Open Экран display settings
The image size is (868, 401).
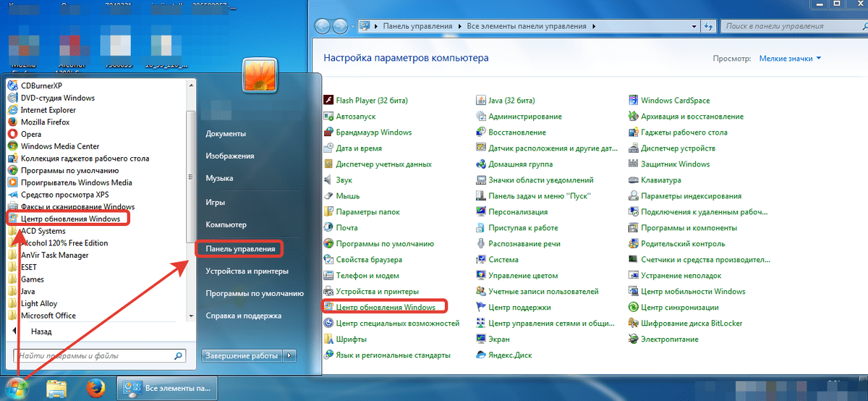point(492,339)
